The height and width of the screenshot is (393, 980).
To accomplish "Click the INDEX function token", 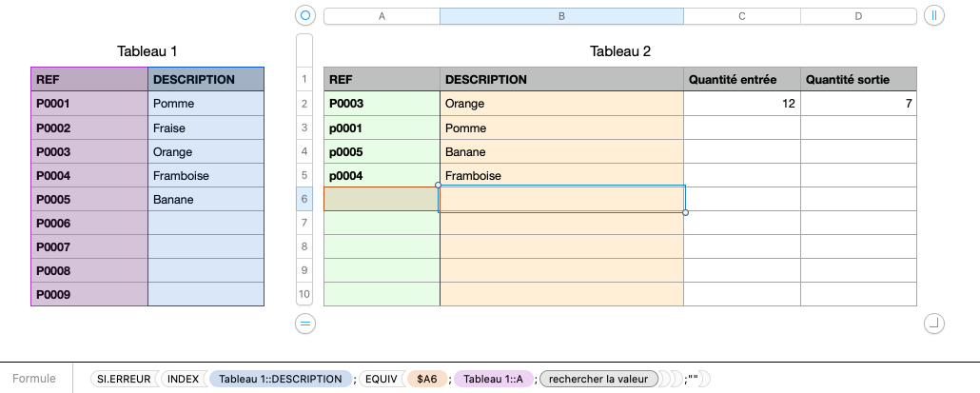I will point(183,379).
